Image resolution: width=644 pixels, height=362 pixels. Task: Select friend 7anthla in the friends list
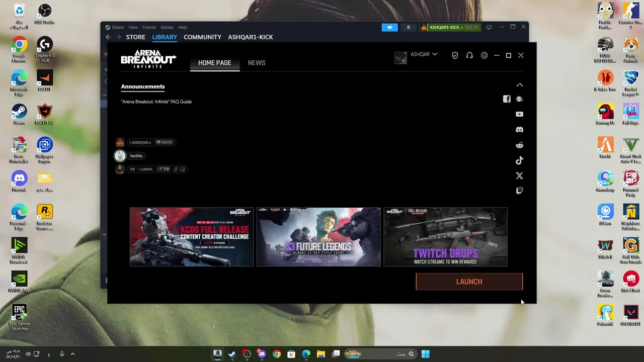pos(130,156)
